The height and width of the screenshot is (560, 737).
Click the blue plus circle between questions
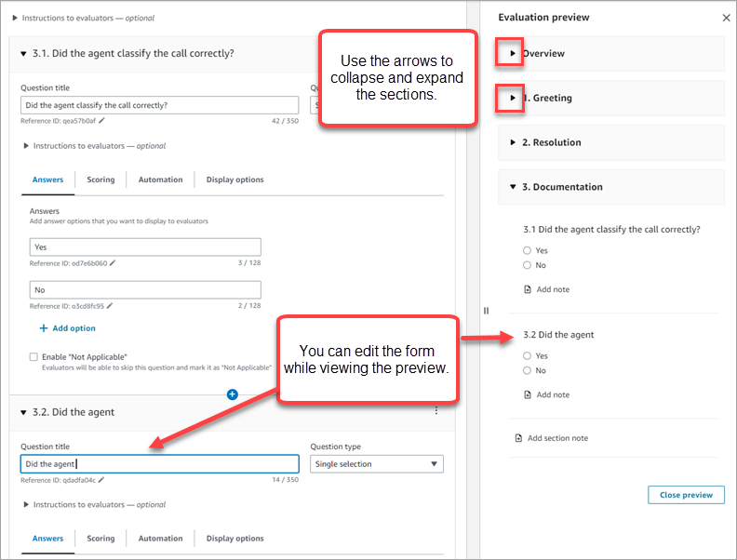pos(233,394)
